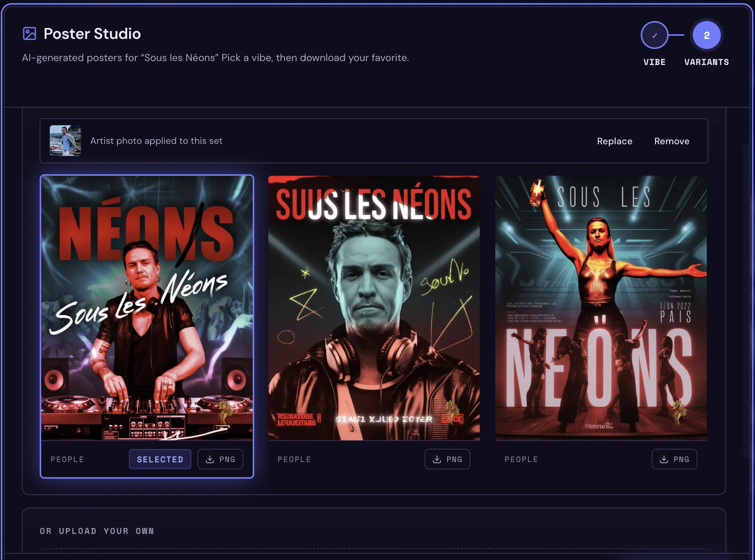
Task: Pick the raised-arm dancer poster
Action: (x=601, y=308)
